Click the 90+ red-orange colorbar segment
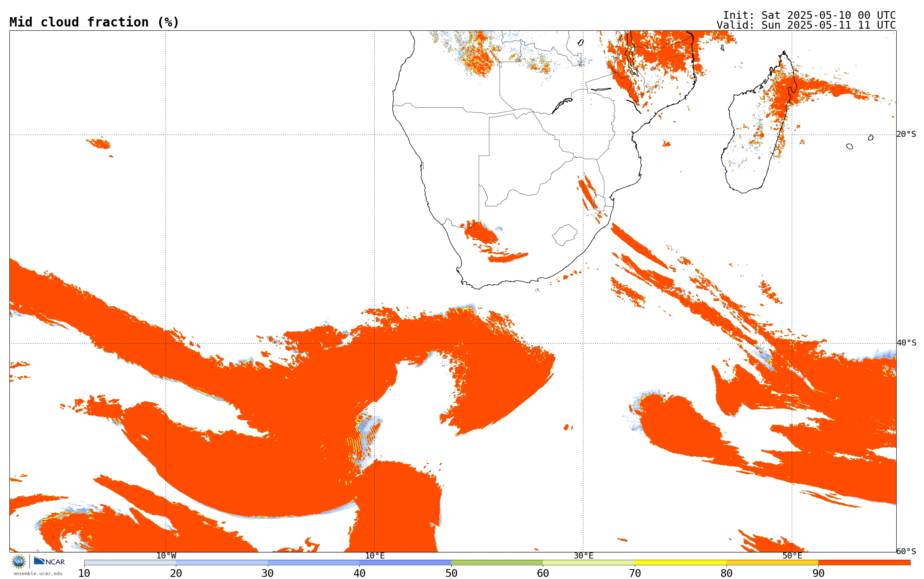Viewport: 924px width, 579px height. click(864, 563)
